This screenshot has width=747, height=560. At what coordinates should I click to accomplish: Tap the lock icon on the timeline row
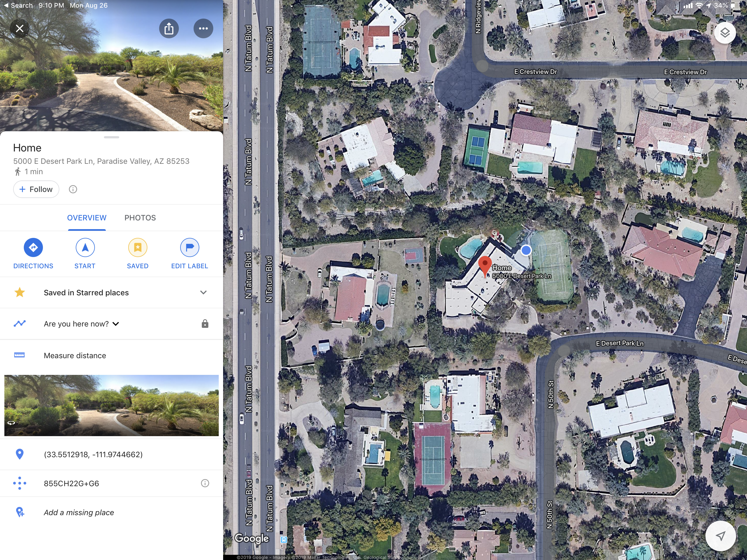205,323
